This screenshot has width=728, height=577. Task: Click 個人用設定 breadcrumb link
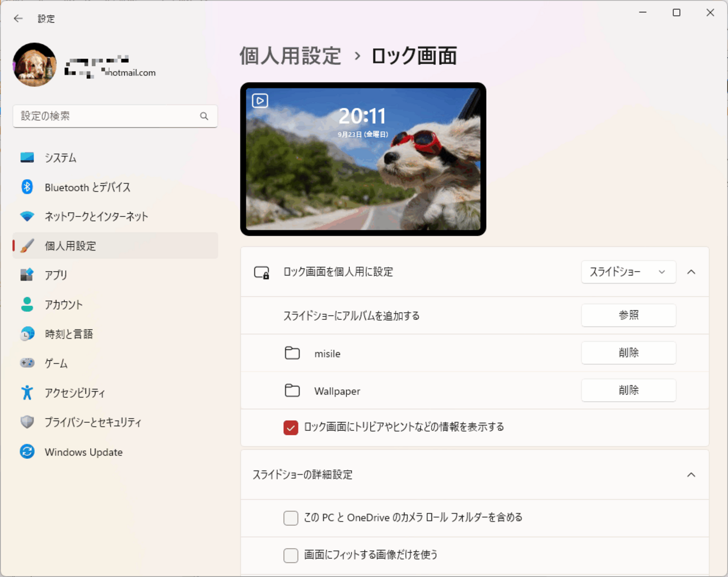(291, 56)
